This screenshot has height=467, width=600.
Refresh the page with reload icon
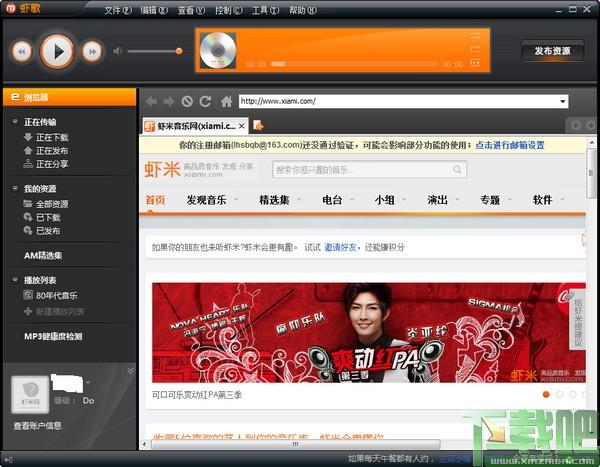click(x=205, y=101)
